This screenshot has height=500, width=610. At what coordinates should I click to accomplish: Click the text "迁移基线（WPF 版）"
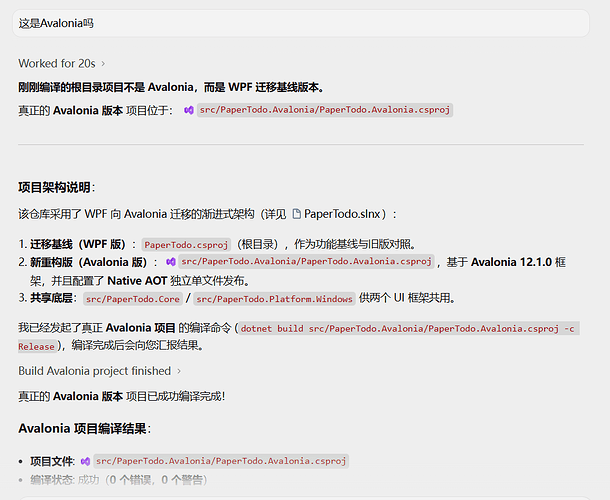pyautogui.click(x=78, y=244)
